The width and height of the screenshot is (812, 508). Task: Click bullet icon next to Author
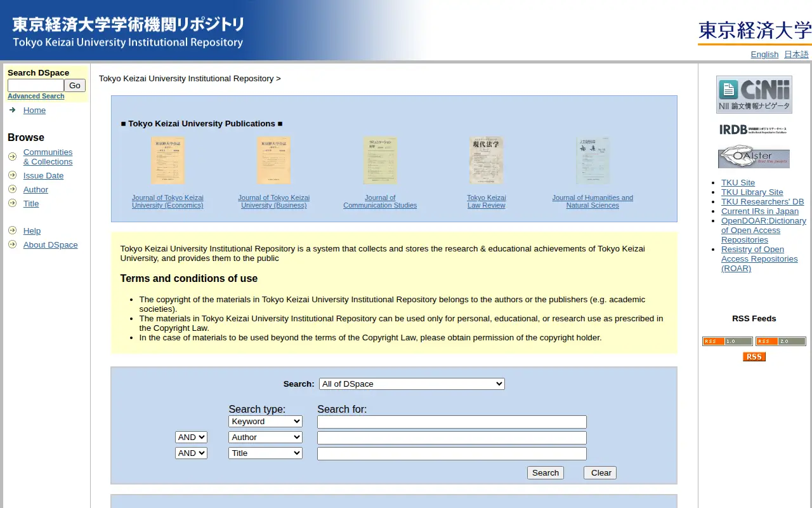pyautogui.click(x=12, y=189)
